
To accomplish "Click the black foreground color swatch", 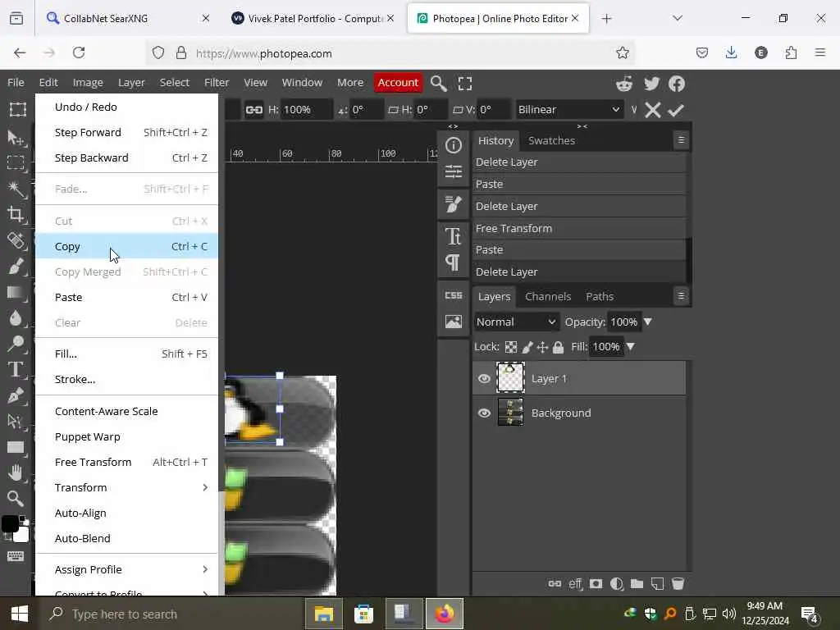I will tap(10, 523).
